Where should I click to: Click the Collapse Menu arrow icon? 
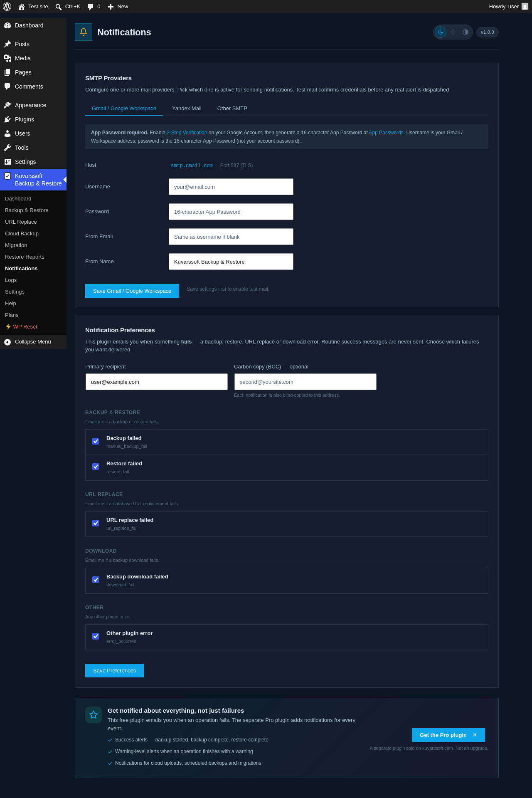point(7,342)
